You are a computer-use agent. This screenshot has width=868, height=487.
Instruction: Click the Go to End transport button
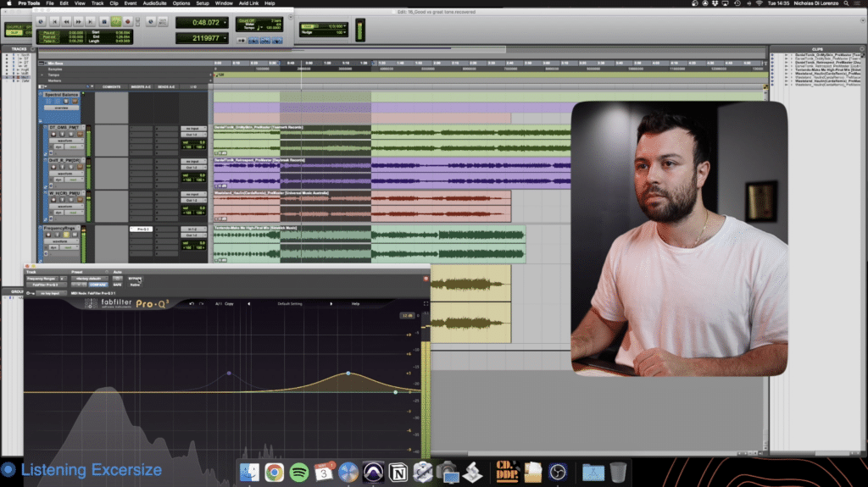[x=91, y=21]
